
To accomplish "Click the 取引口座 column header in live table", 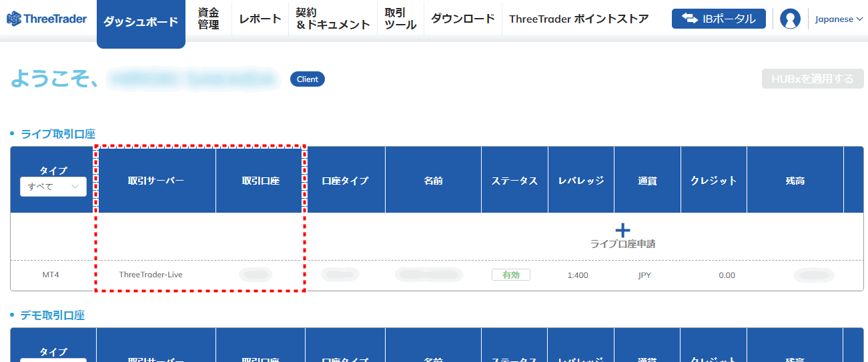I will (x=260, y=181).
